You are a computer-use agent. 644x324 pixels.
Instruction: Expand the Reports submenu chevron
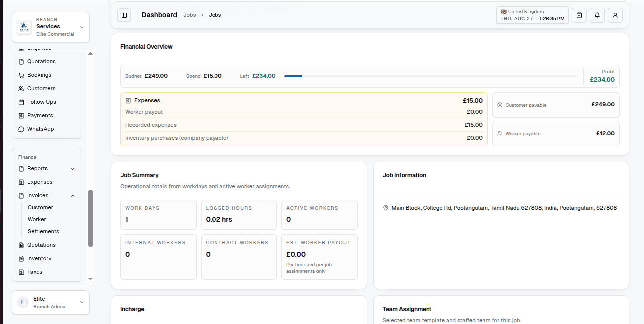click(73, 169)
